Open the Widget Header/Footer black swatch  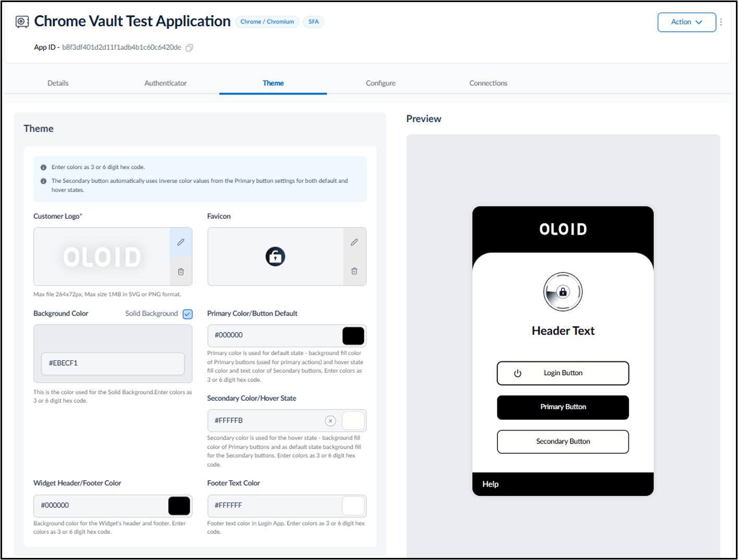point(179,506)
